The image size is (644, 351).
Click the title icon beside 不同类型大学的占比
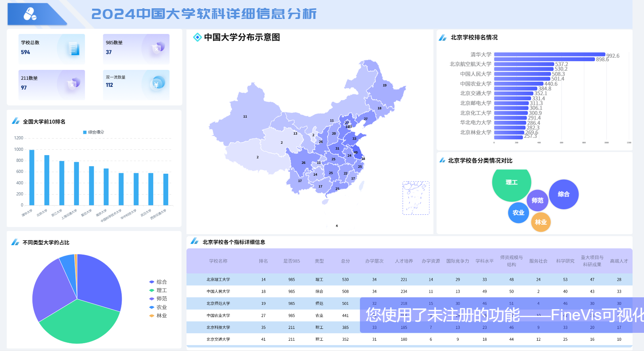pyautogui.click(x=15, y=242)
